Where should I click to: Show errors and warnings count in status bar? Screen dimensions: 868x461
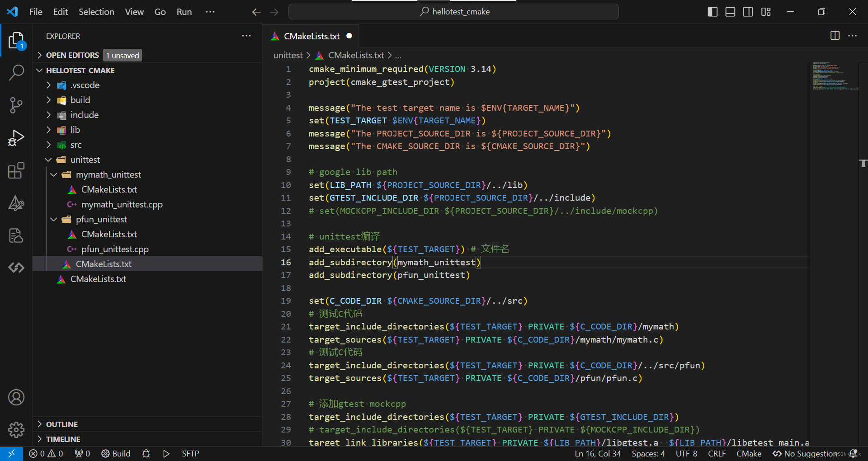46,453
